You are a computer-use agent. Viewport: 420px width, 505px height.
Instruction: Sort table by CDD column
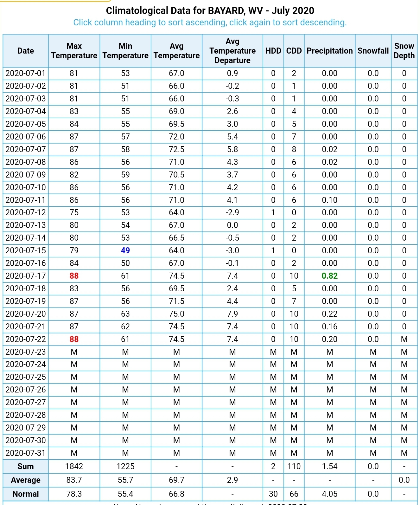pos(294,51)
